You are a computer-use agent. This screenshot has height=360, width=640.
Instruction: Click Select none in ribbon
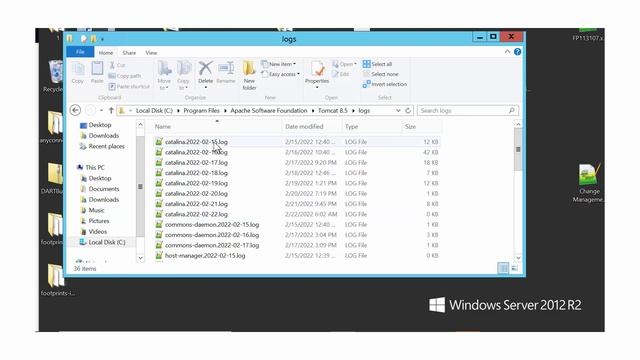tap(380, 74)
